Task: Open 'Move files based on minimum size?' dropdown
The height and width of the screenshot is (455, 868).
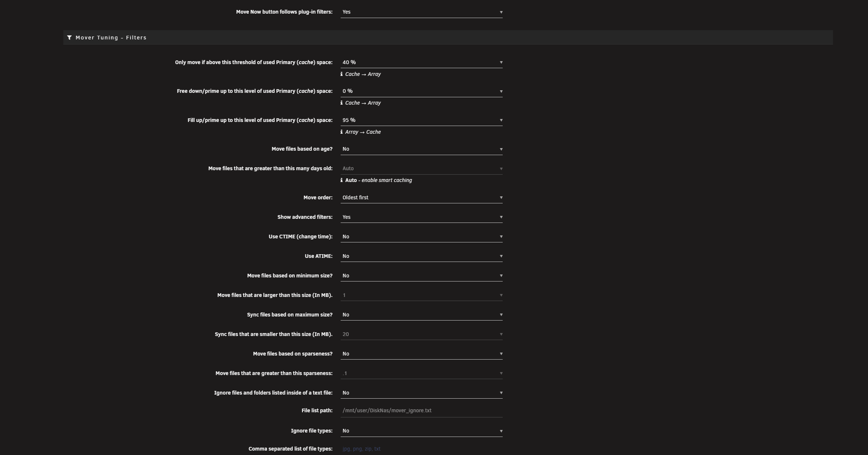Action: coord(421,276)
